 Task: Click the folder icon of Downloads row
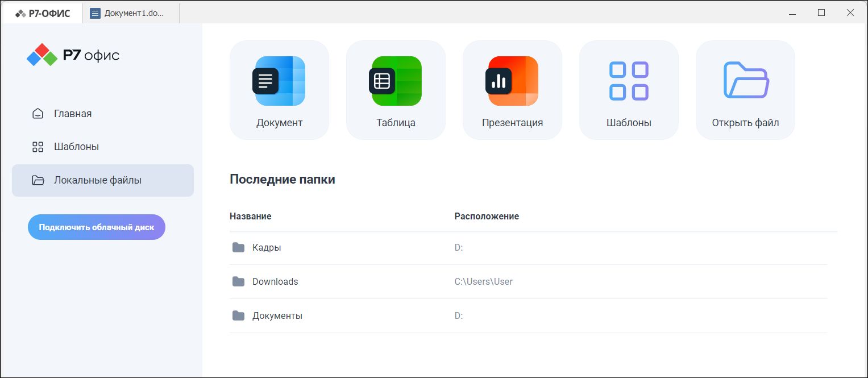point(238,281)
